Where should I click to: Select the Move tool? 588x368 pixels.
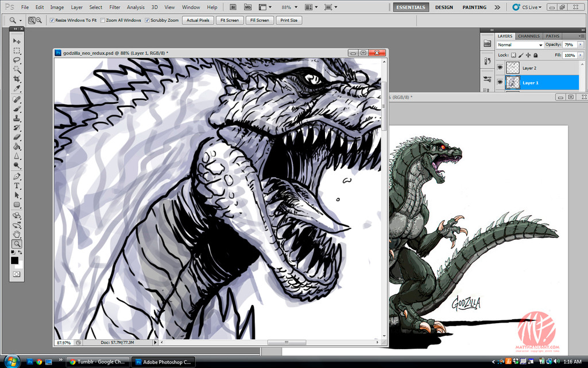point(17,41)
